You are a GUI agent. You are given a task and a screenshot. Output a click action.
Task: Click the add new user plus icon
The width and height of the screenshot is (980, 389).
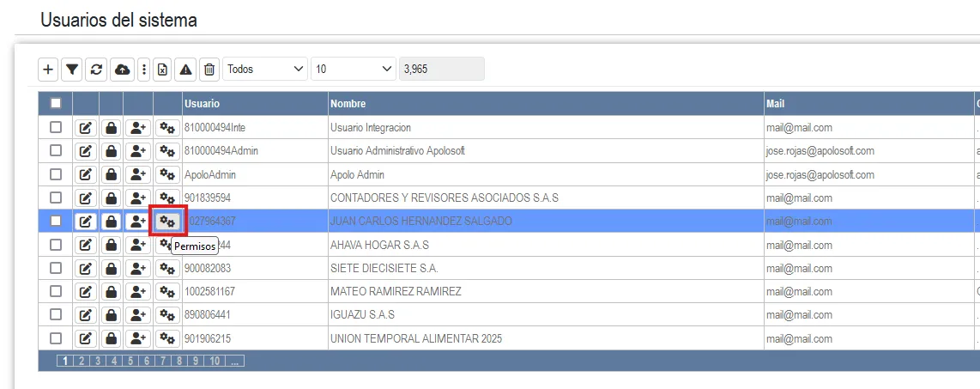click(49, 70)
